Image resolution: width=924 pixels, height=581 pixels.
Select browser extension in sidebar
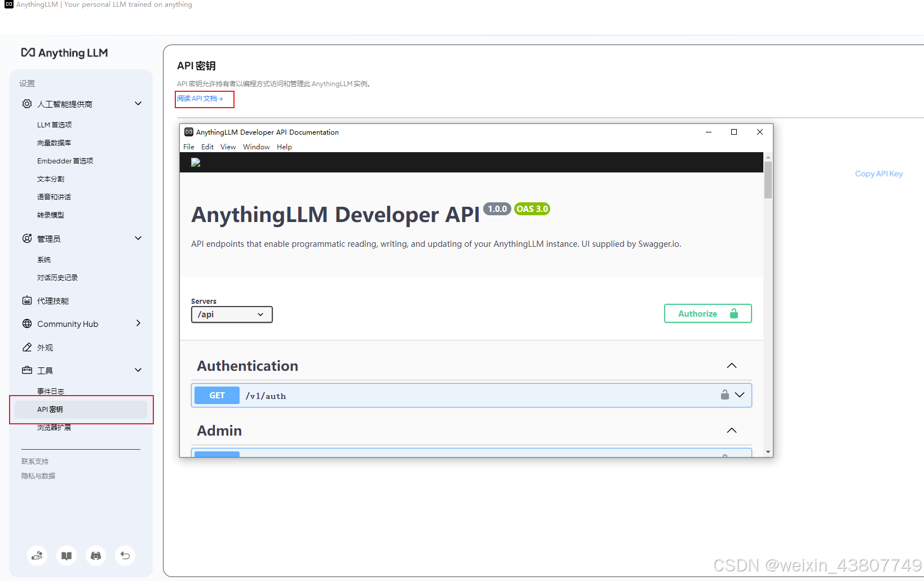tap(54, 427)
